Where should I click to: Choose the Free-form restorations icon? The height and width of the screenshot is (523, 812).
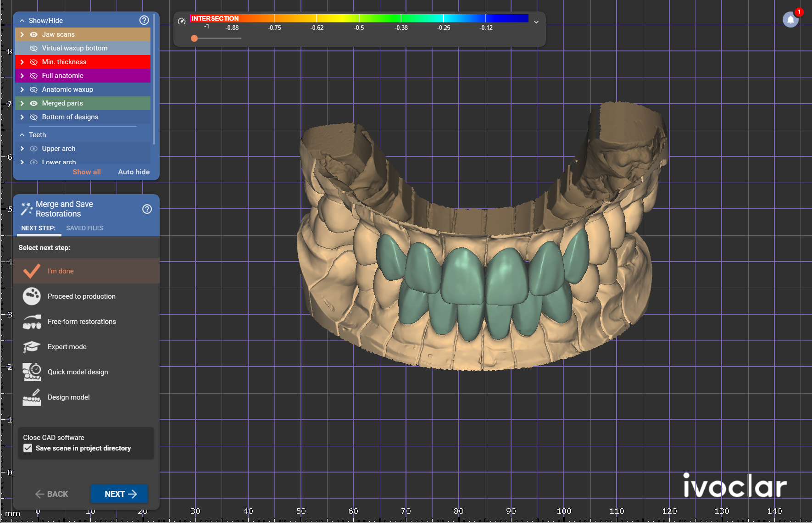pos(32,322)
